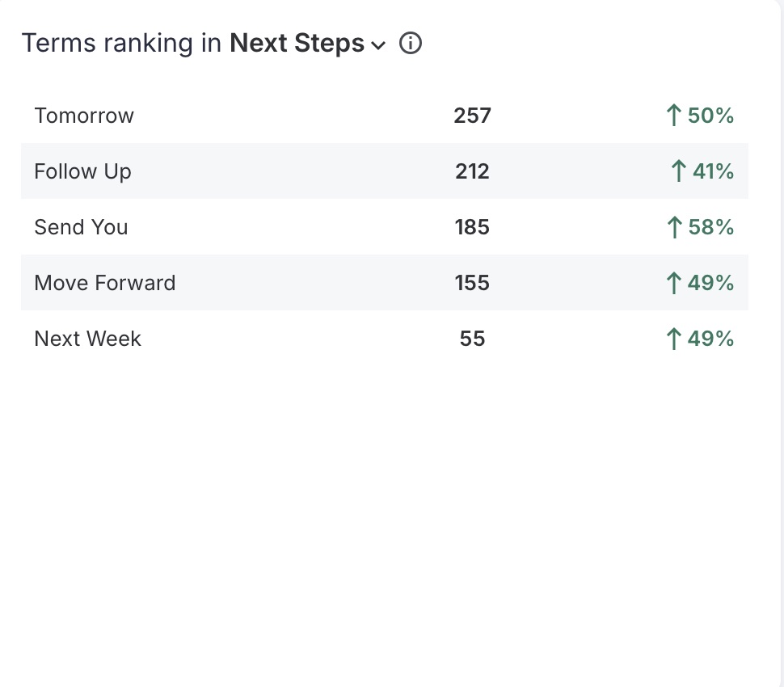The height and width of the screenshot is (687, 784).
Task: Click the Follow Up term entry
Action: tap(82, 171)
